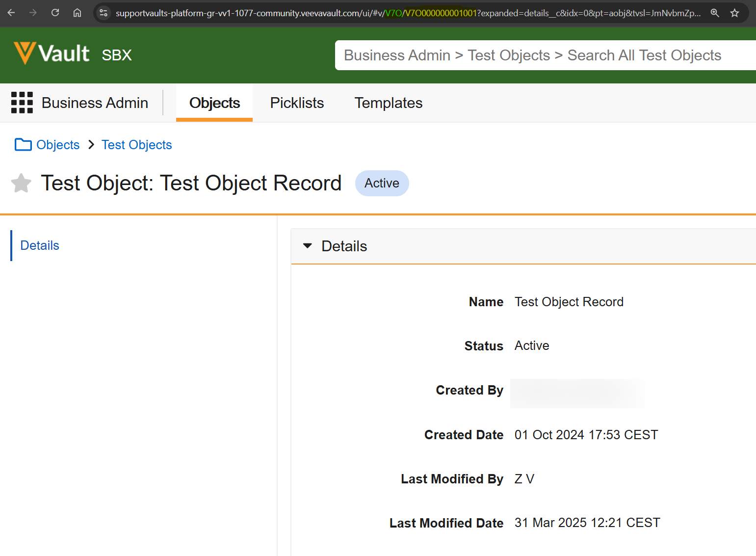Click the Objects breadcrumb link

point(58,145)
